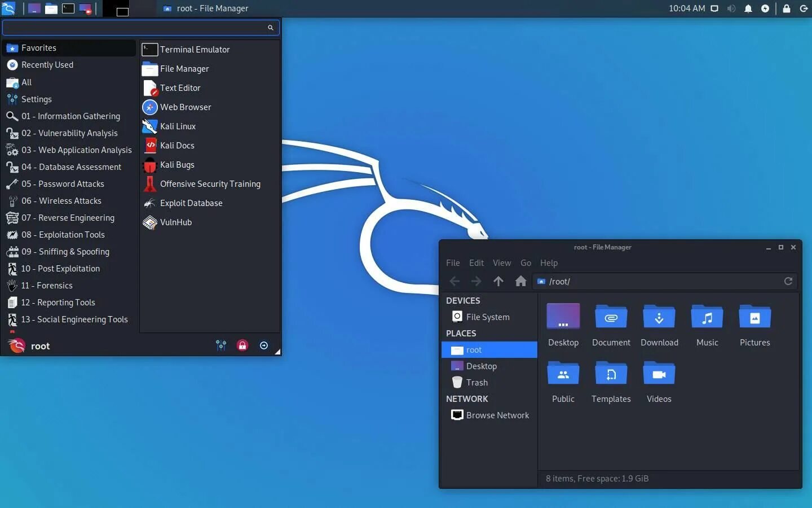Select File System under Devices
This screenshot has height=508, width=812.
[489, 317]
